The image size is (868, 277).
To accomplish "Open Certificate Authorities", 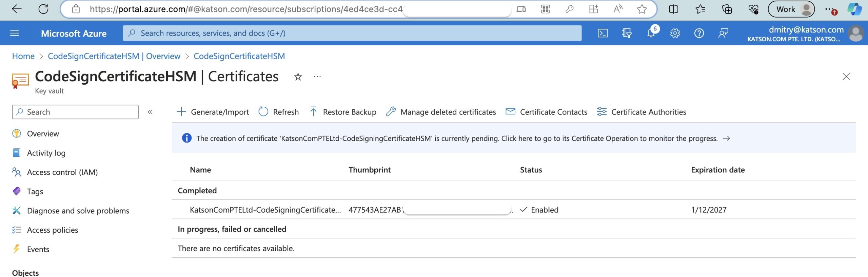I will tap(642, 112).
